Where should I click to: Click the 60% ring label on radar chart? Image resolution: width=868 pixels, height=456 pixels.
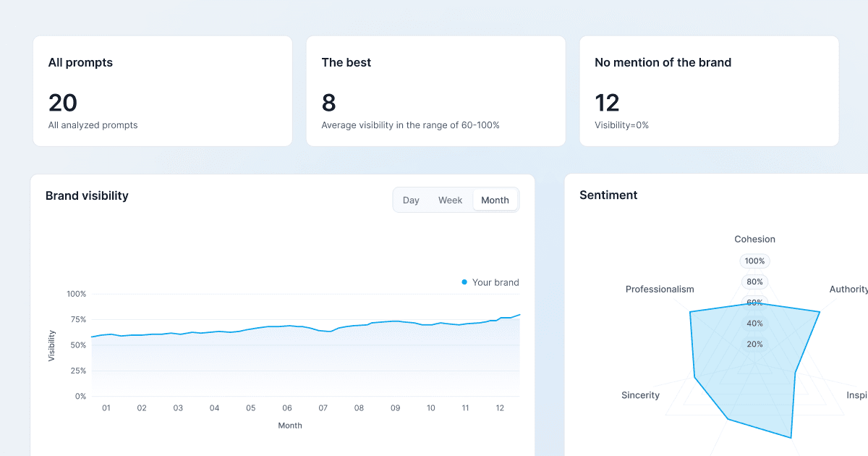tap(754, 303)
